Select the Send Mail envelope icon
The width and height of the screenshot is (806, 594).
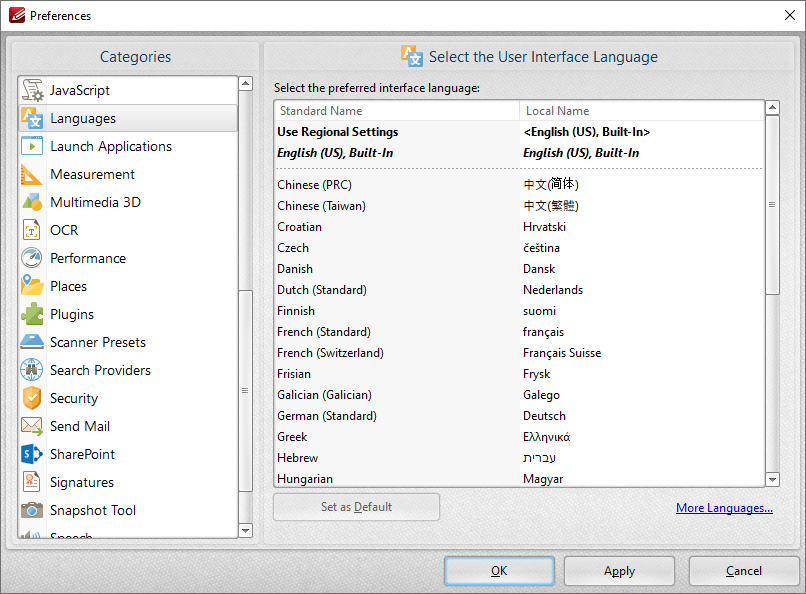coord(32,426)
